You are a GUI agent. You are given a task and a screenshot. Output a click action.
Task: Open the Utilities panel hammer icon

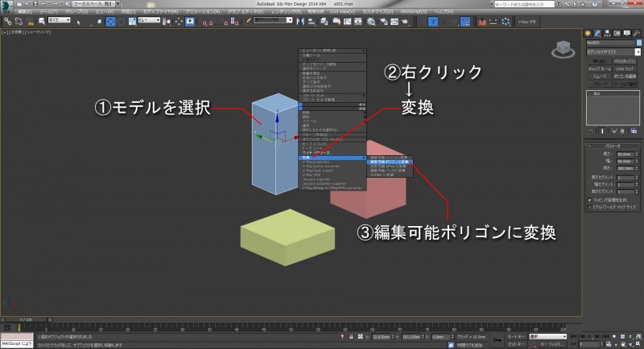point(635,34)
